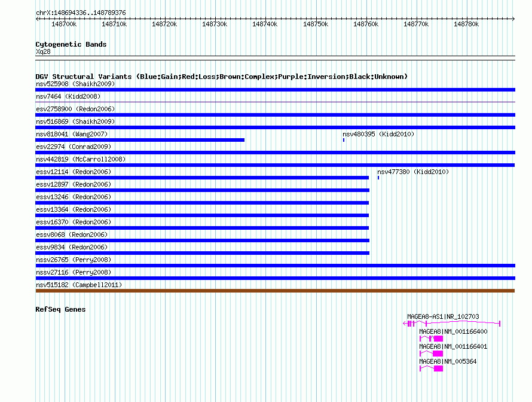Select the MAGEA8-AS1 gene structure glyph
This screenshot has width=532, height=402.
451,324
